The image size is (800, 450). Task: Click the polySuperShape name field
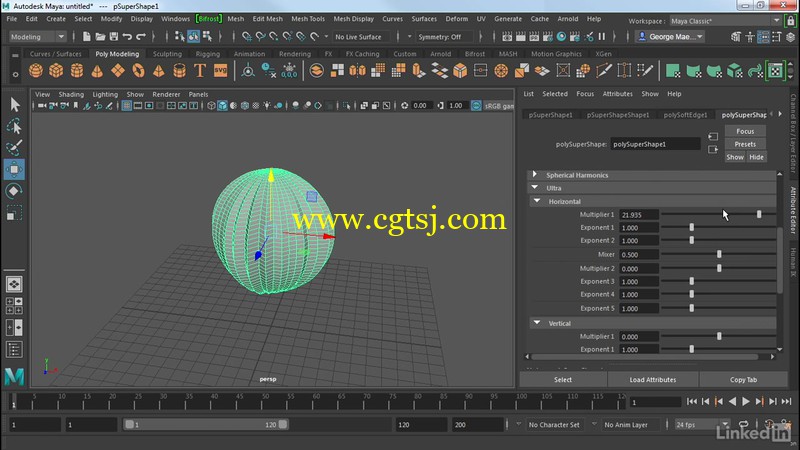tap(655, 144)
